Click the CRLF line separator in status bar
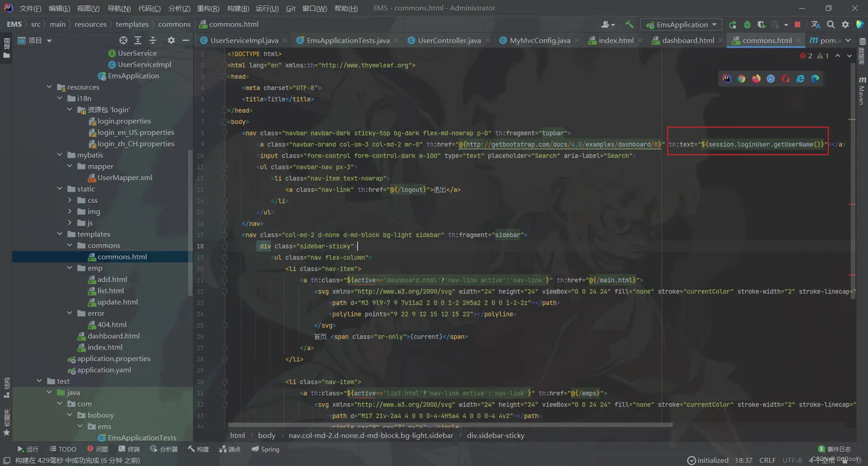This screenshot has width=868, height=466. [x=768, y=460]
